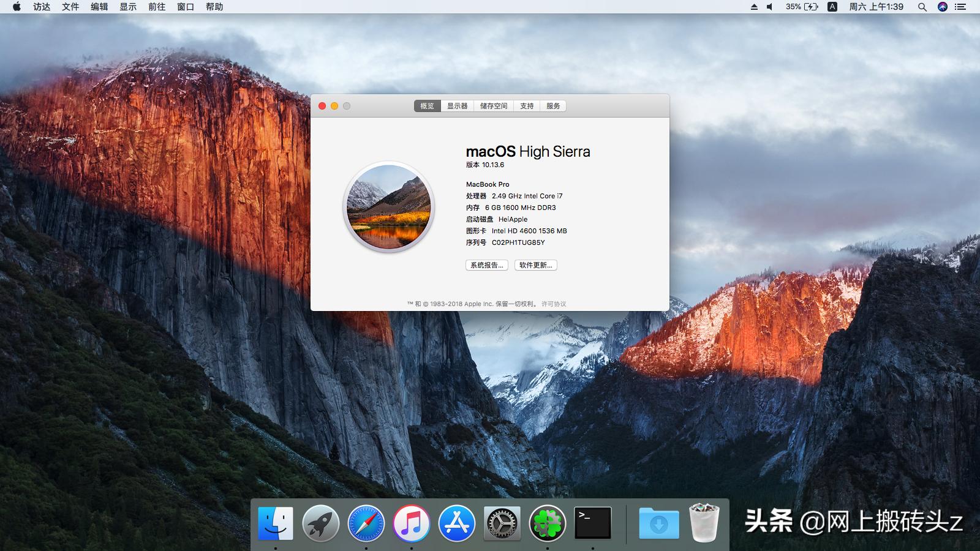Switch to the 支持 tab

[x=527, y=106]
